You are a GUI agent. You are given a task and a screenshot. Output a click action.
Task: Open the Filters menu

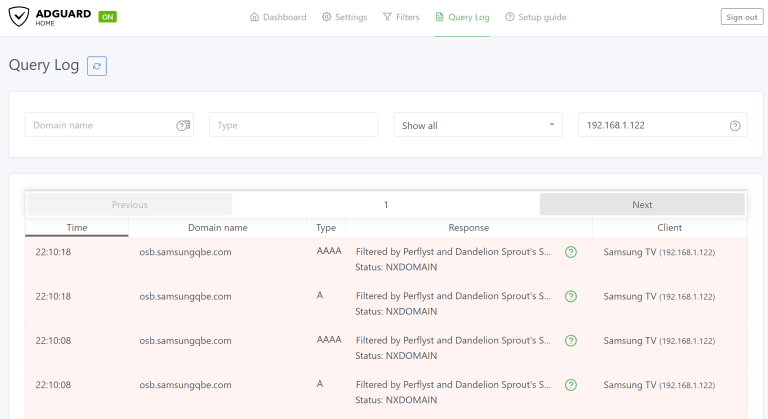pos(401,17)
